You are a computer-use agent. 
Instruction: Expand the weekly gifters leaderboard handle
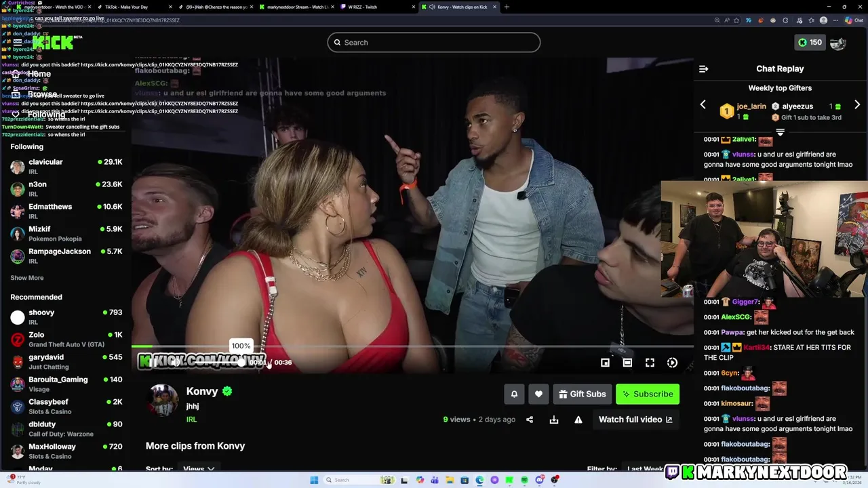tap(780, 132)
